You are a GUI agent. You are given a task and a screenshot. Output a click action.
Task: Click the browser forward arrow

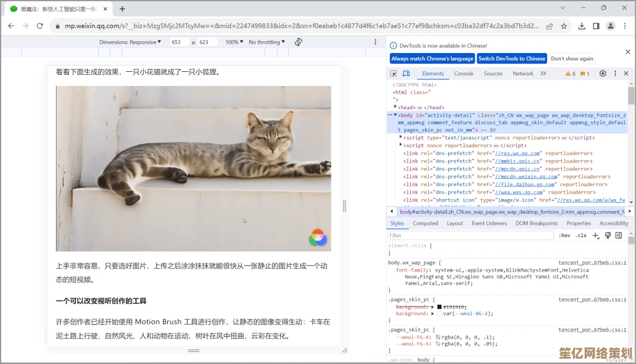pyautogui.click(x=25, y=26)
